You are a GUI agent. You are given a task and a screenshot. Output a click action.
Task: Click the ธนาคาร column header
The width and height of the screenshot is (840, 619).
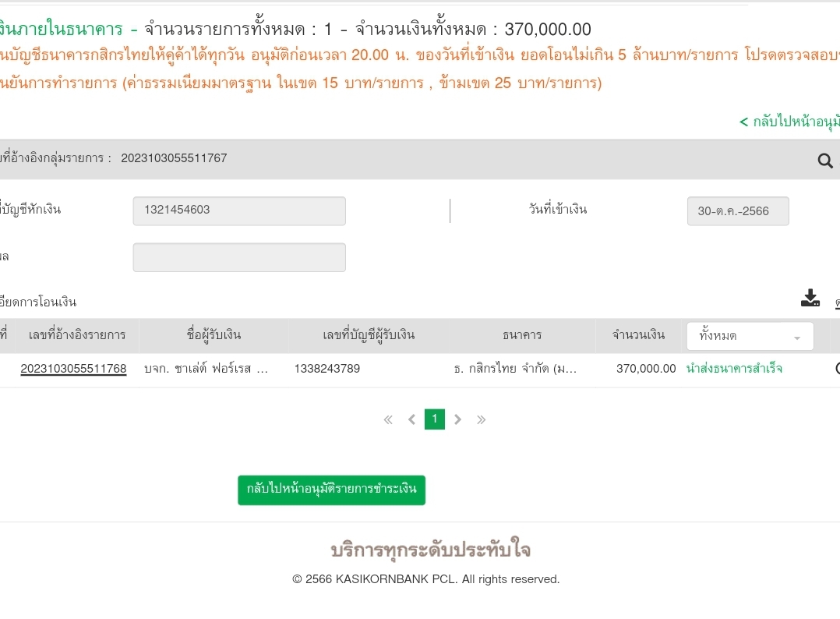[x=522, y=335]
